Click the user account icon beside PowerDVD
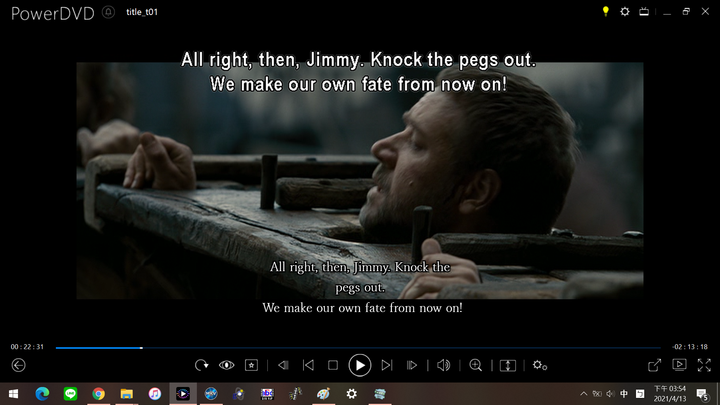This screenshot has height=405, width=720. point(108,12)
